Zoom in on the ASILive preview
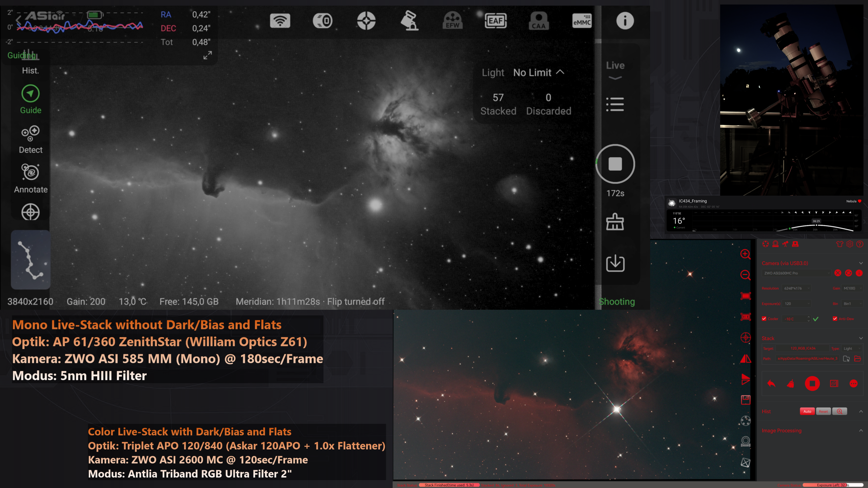This screenshot has height=488, width=868. (745, 254)
